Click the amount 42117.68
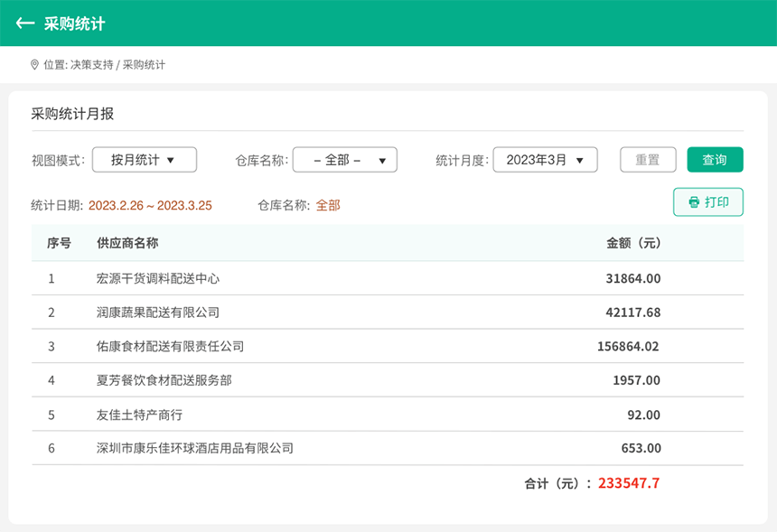 coord(633,313)
